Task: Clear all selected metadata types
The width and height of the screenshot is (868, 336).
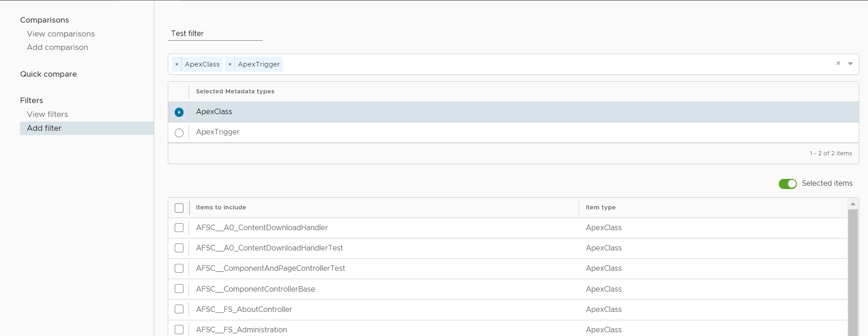Action: tap(838, 63)
